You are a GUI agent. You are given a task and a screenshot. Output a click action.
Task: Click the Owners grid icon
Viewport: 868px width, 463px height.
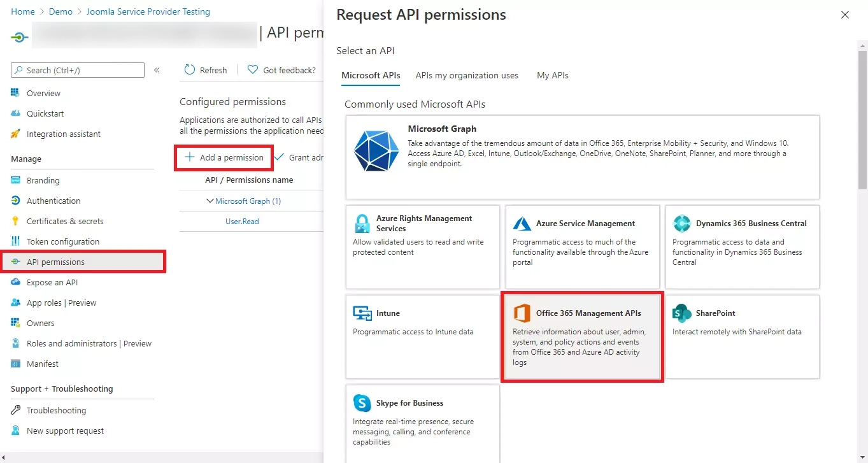coord(15,323)
